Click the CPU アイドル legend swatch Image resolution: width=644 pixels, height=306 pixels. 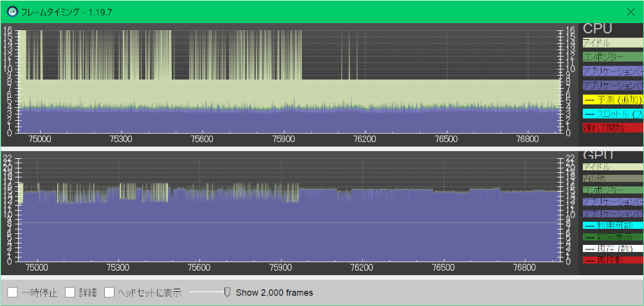[x=612, y=43]
